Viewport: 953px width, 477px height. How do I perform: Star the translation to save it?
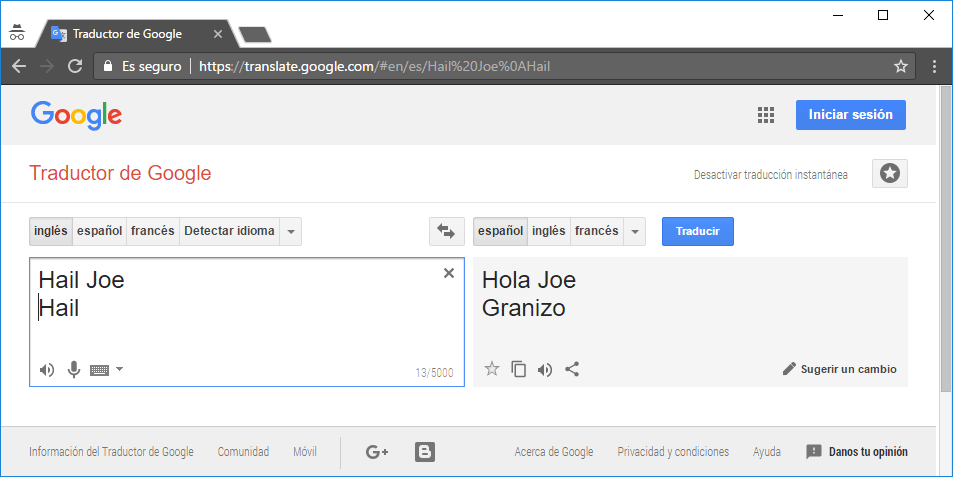(x=491, y=369)
